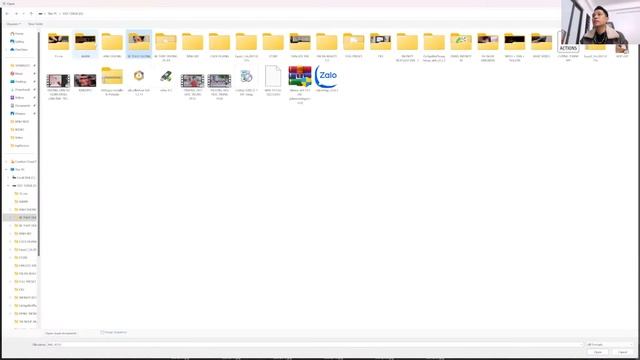Screen dimensions: 640x360
Task: Toggle the Image Sequence checkbox
Action: pos(102,333)
